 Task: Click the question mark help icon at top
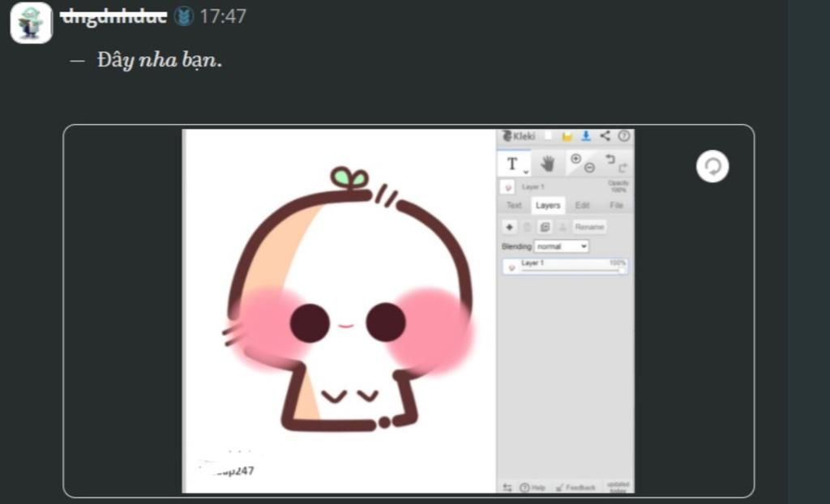624,136
